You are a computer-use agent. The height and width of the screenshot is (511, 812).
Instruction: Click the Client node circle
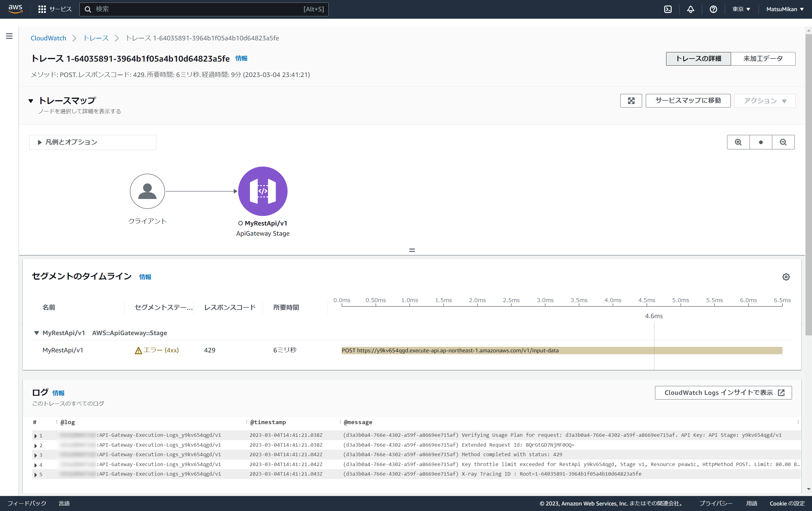coord(147,191)
